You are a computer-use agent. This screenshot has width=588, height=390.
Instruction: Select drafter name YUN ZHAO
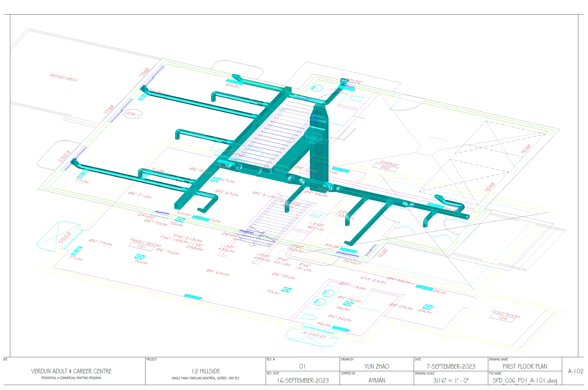coord(377,367)
